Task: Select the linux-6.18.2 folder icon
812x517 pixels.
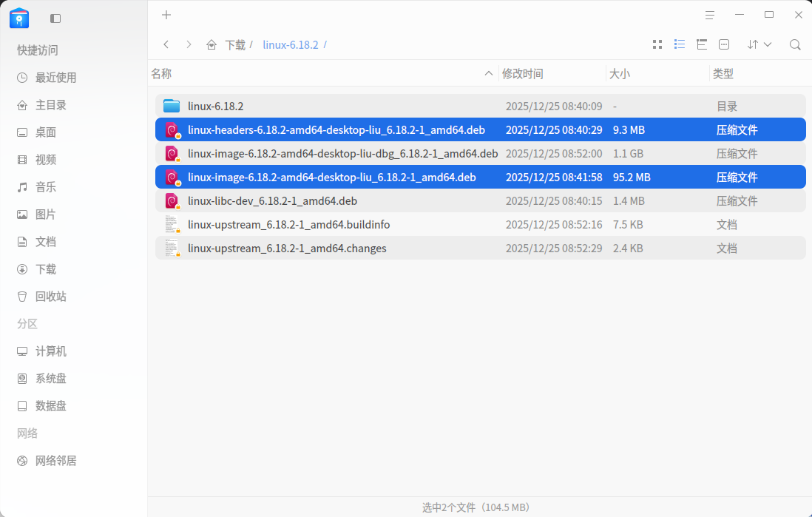Action: coord(172,107)
